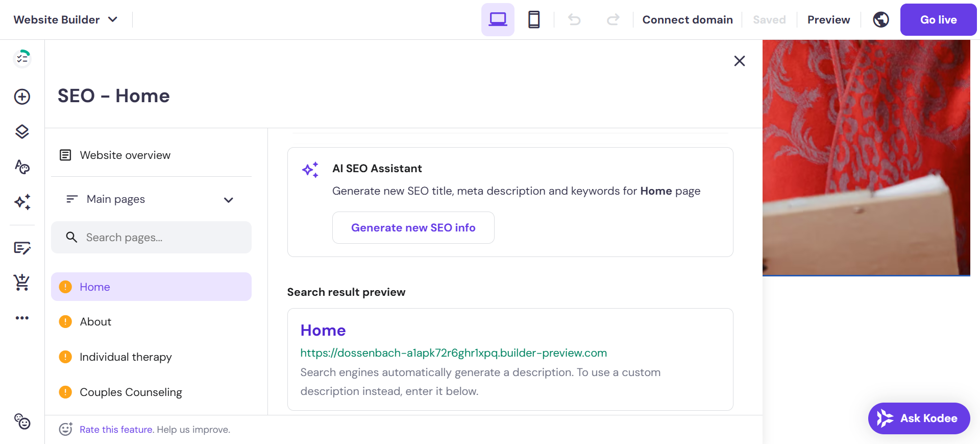Click the Home search result title
The height and width of the screenshot is (444, 980).
(323, 330)
